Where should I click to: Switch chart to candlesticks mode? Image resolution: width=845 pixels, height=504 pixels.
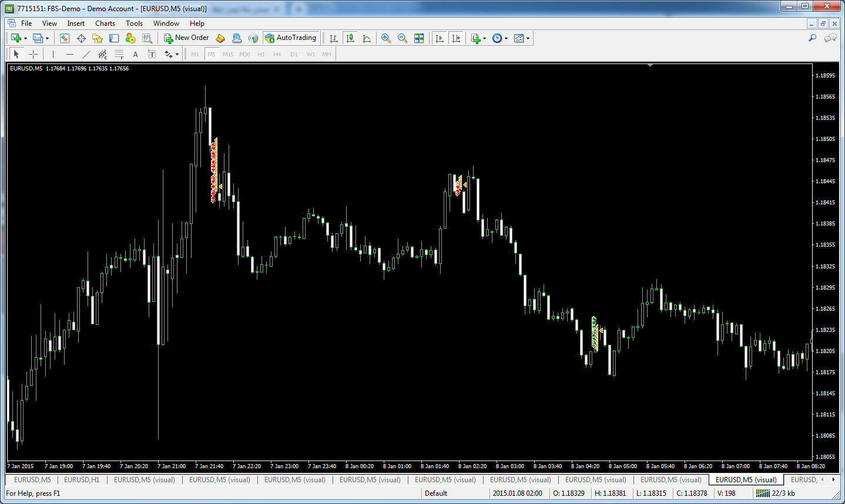350,38
